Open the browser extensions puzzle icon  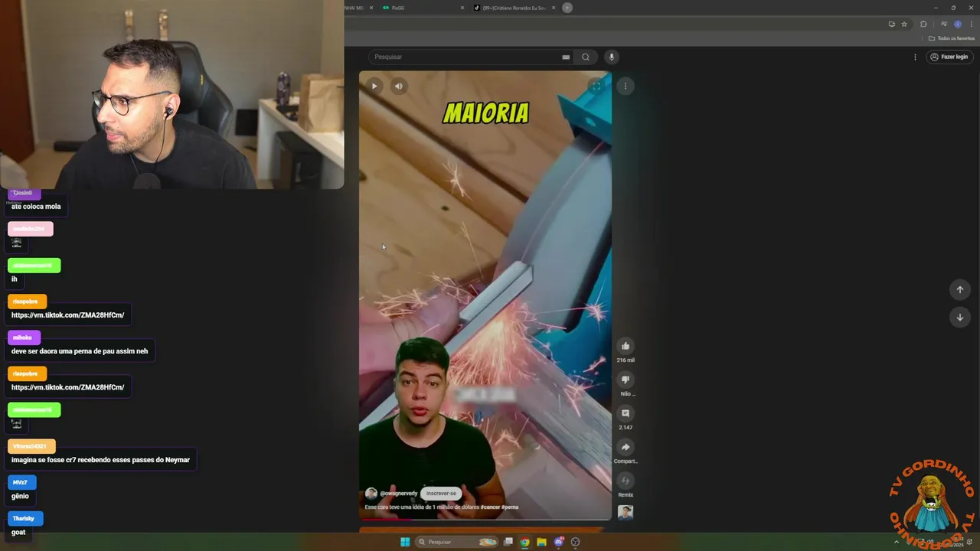pos(923,24)
